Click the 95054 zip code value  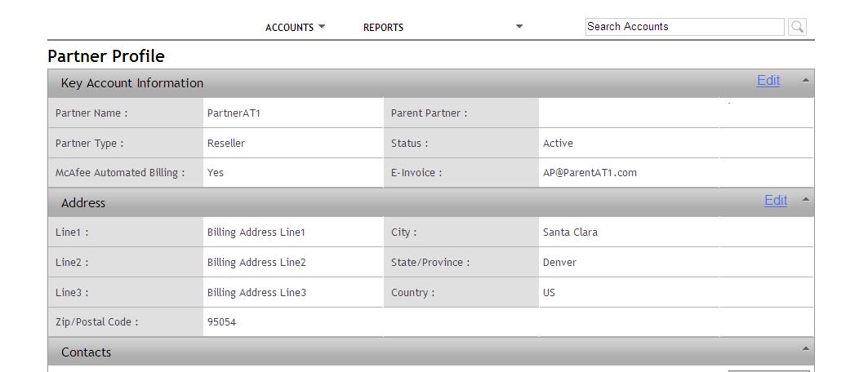click(221, 321)
